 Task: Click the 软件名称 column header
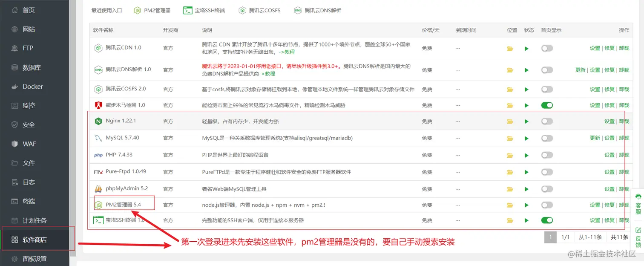coord(103,30)
